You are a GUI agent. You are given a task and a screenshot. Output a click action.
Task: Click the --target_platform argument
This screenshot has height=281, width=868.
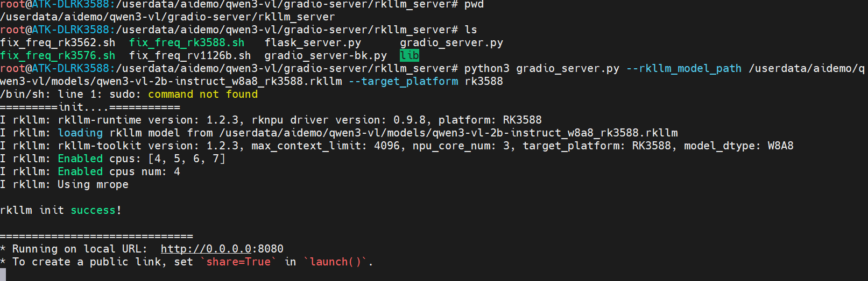point(403,81)
